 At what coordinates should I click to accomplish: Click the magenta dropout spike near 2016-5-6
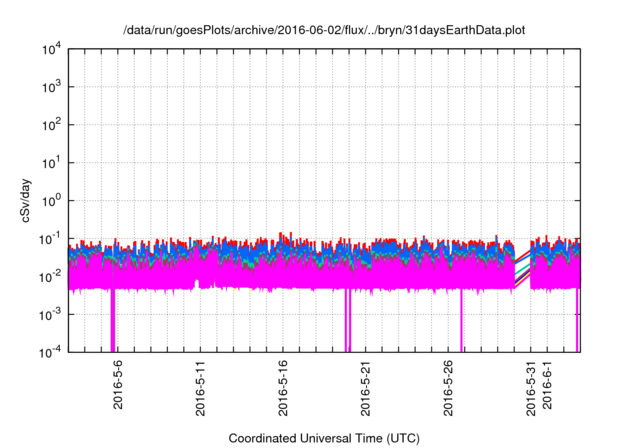(x=113, y=320)
